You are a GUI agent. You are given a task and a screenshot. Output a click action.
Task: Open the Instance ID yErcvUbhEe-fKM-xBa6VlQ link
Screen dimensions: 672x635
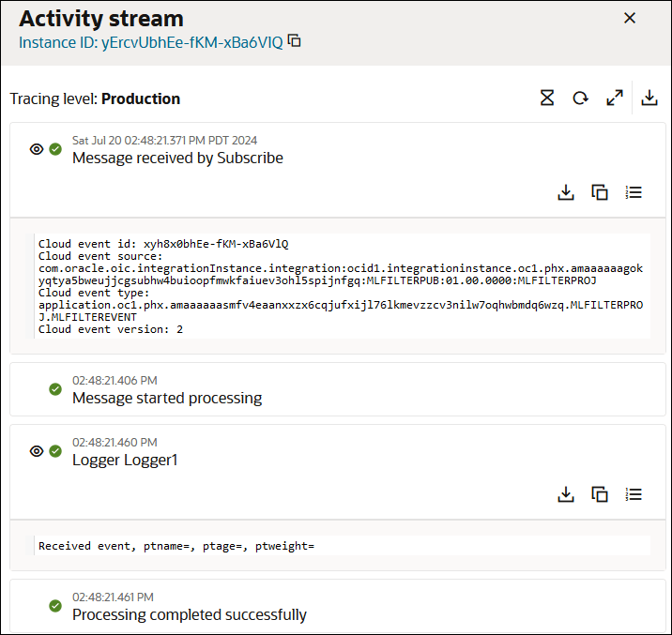click(151, 42)
